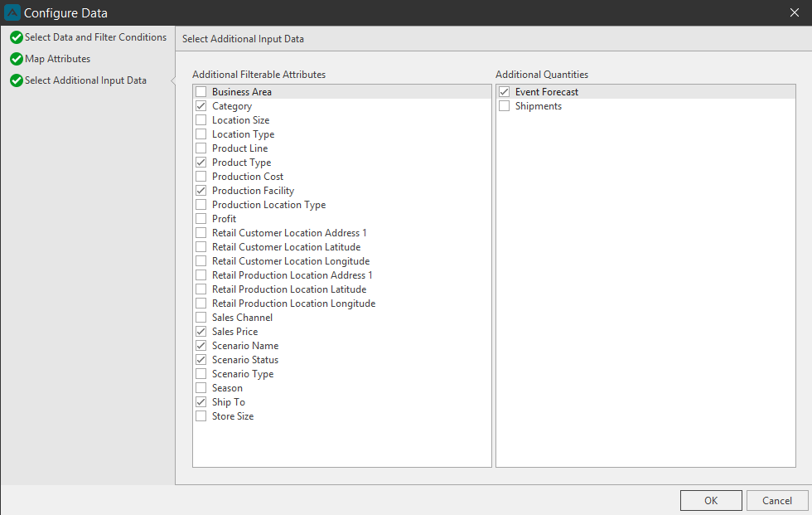Go to the Map Attributes step
The image size is (812, 515).
point(57,59)
